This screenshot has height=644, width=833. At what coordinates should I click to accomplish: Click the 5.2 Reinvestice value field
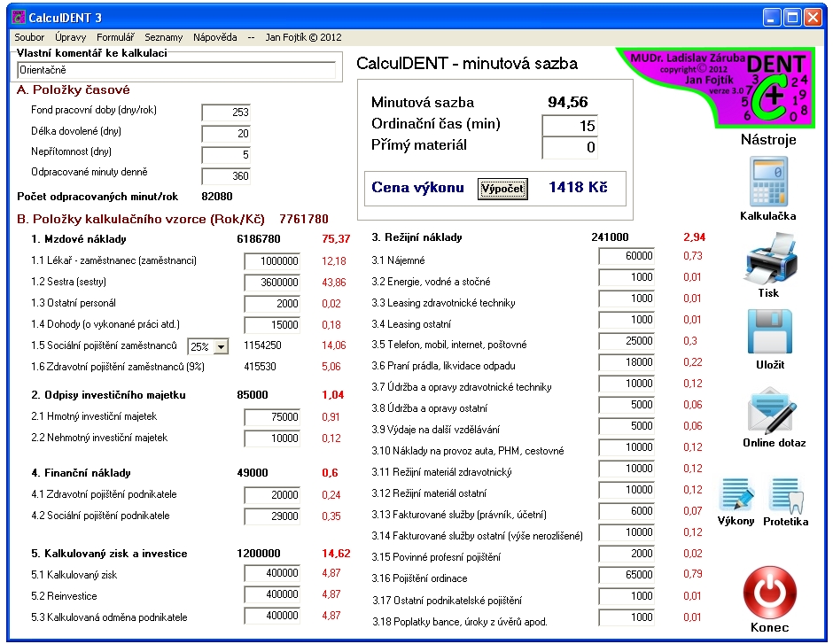point(272,594)
